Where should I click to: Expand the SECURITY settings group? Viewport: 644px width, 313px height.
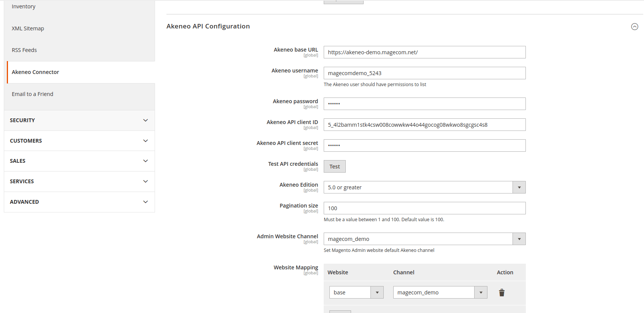point(79,120)
